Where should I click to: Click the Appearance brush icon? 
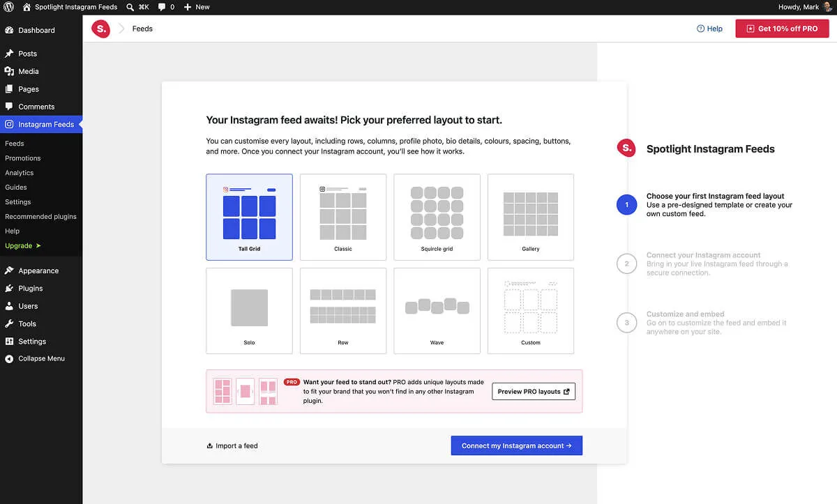pyautogui.click(x=9, y=270)
